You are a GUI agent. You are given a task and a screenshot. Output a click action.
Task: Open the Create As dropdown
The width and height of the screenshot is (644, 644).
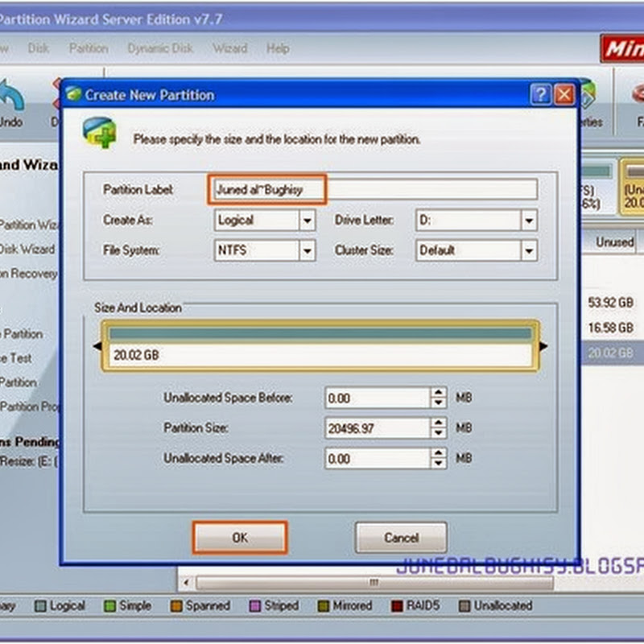pos(308,221)
